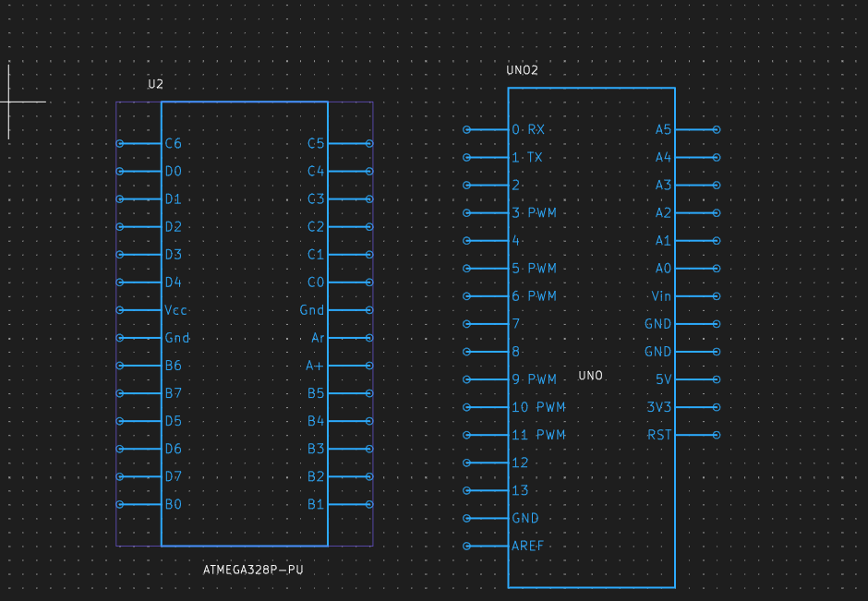The width and height of the screenshot is (868, 601).
Task: Click pin label C4 on U2
Action: point(316,172)
